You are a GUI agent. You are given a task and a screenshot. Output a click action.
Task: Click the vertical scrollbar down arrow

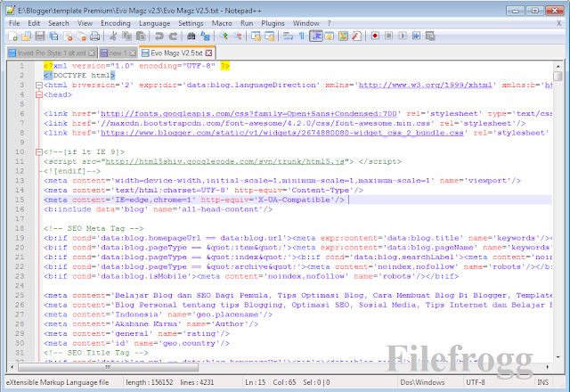558,357
